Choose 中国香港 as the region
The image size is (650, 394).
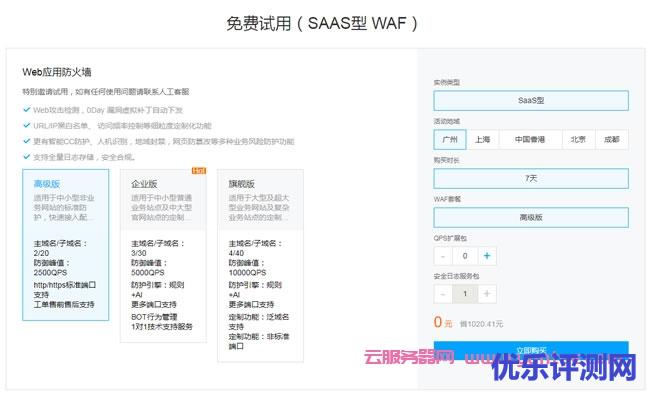click(x=530, y=139)
